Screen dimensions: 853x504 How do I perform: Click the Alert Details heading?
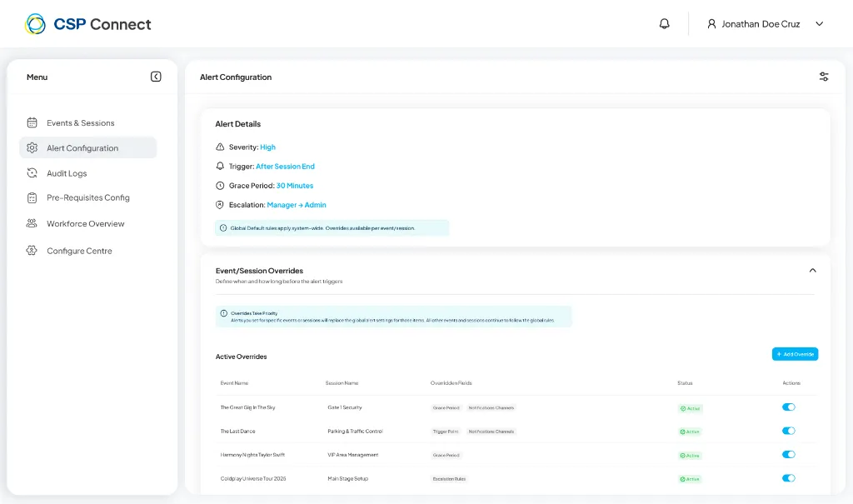237,124
